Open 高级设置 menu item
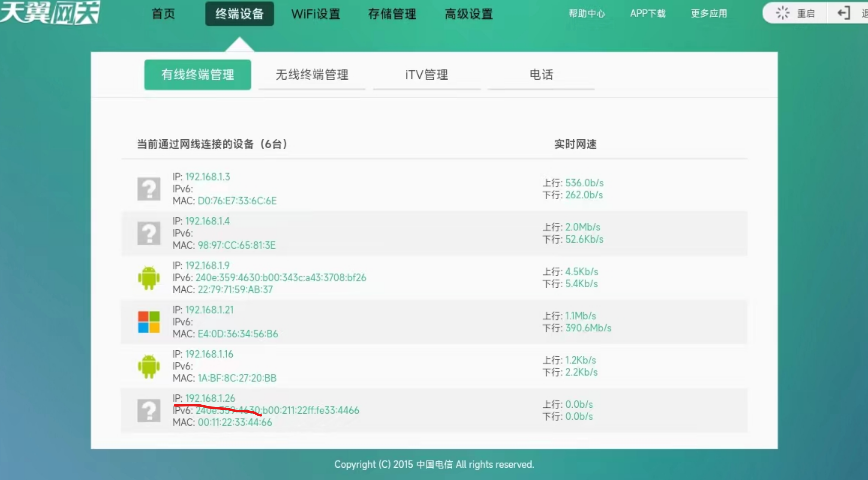Screen dimensions: 868x480 [469, 14]
